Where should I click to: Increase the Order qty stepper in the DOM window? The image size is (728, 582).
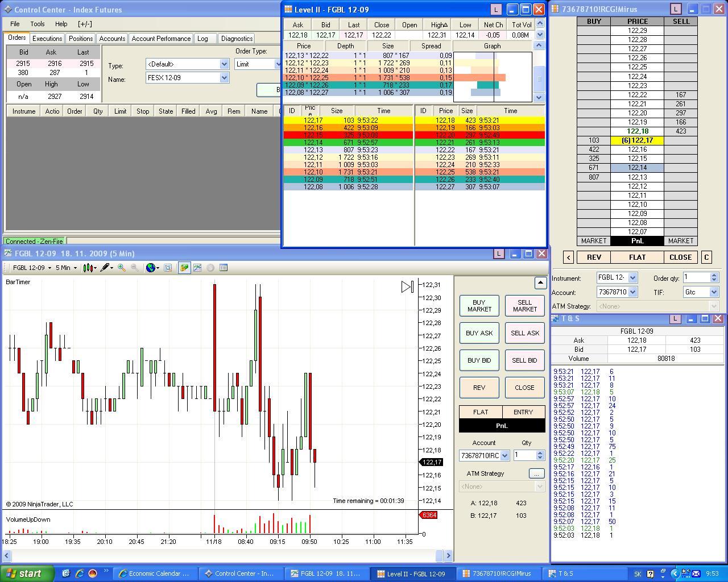coord(714,275)
